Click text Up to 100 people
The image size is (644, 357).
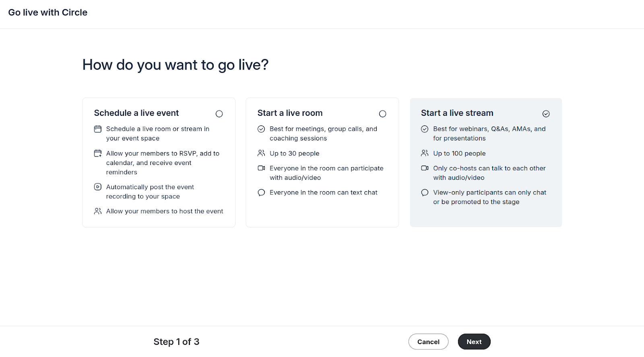click(x=459, y=153)
